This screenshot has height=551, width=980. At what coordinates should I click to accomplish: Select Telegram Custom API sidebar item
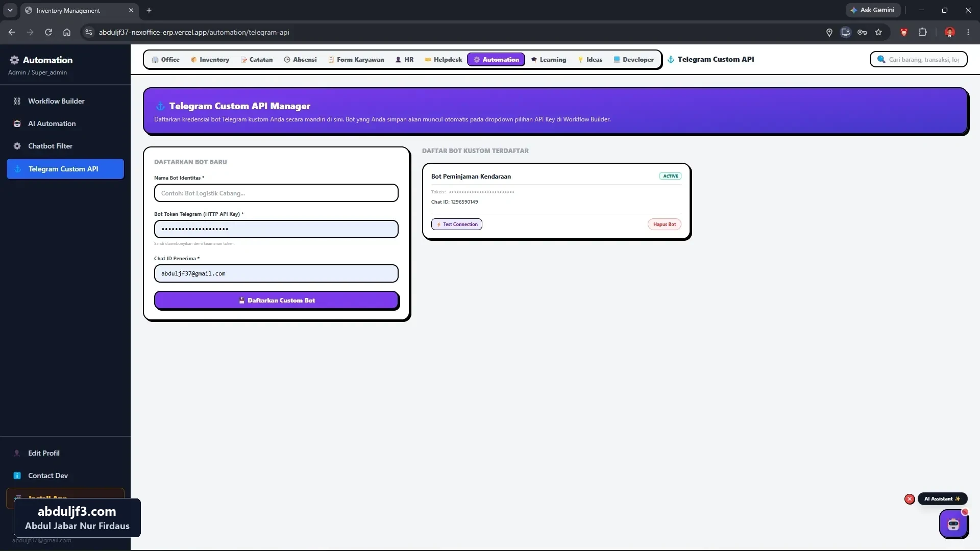click(65, 169)
